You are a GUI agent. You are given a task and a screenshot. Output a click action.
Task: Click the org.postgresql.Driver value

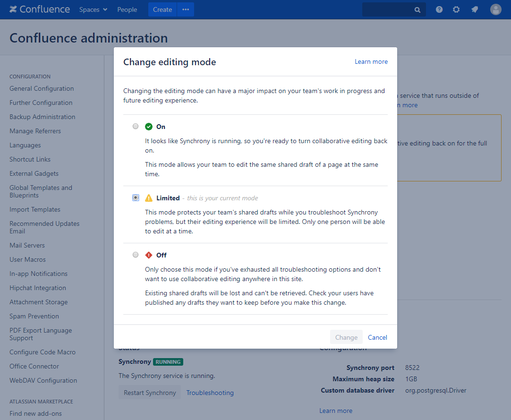(x=436, y=390)
